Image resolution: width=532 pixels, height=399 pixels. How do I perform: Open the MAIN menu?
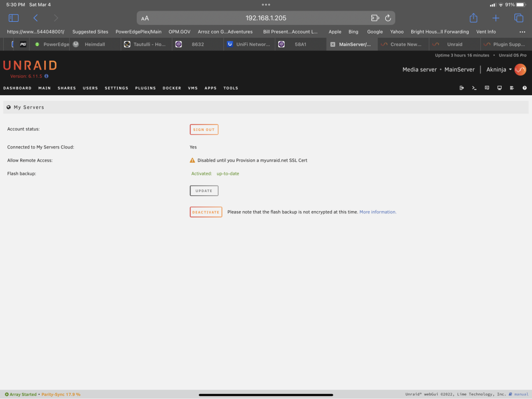click(x=45, y=88)
